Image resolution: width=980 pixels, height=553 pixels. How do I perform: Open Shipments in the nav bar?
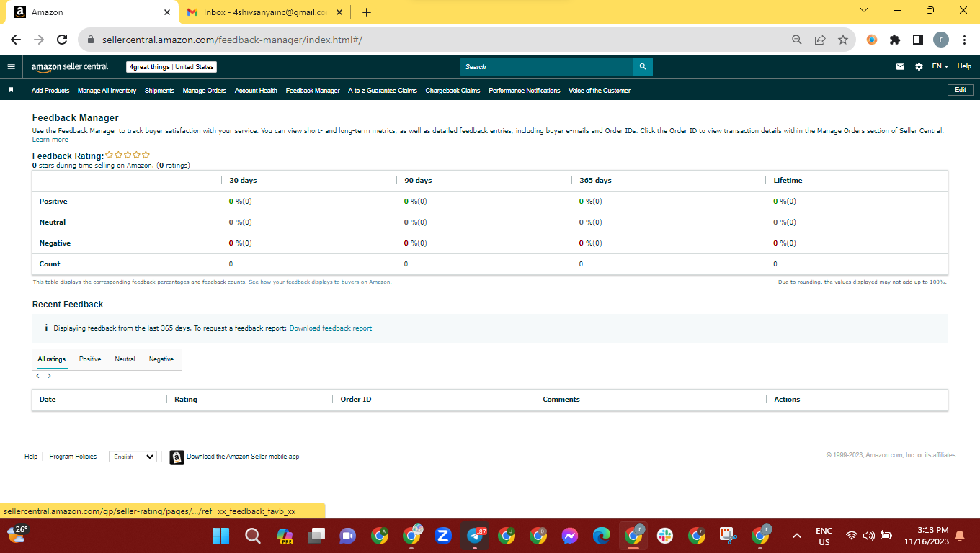(x=159, y=91)
